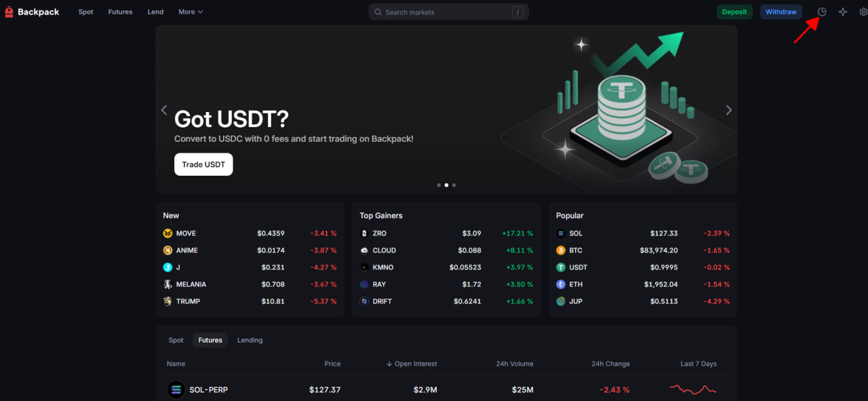Select the Futures tab in markets table
The image size is (868, 401).
point(210,340)
